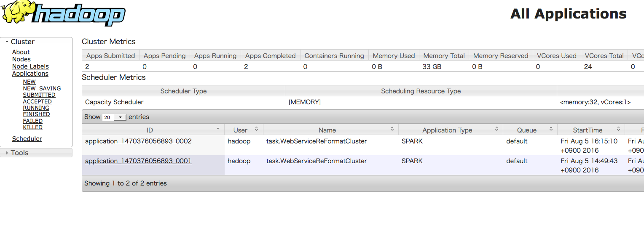Image resolution: width=644 pixels, height=228 pixels.
Task: Show RUNNING applications
Action: 36,108
